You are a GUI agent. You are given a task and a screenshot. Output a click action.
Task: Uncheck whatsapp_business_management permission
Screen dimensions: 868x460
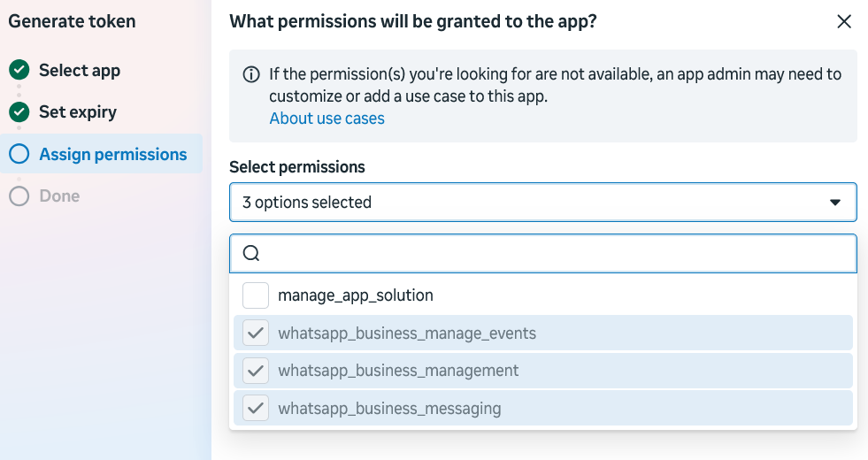tap(256, 371)
